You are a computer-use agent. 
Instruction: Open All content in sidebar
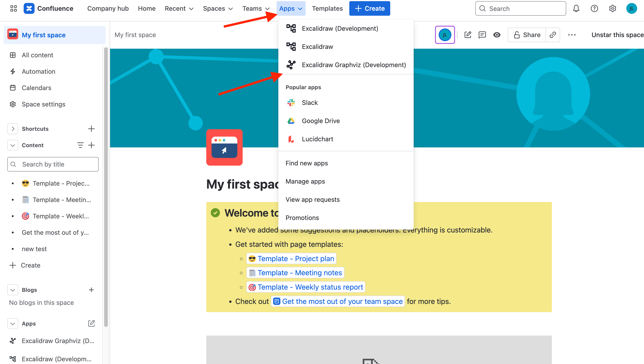(53, 55)
